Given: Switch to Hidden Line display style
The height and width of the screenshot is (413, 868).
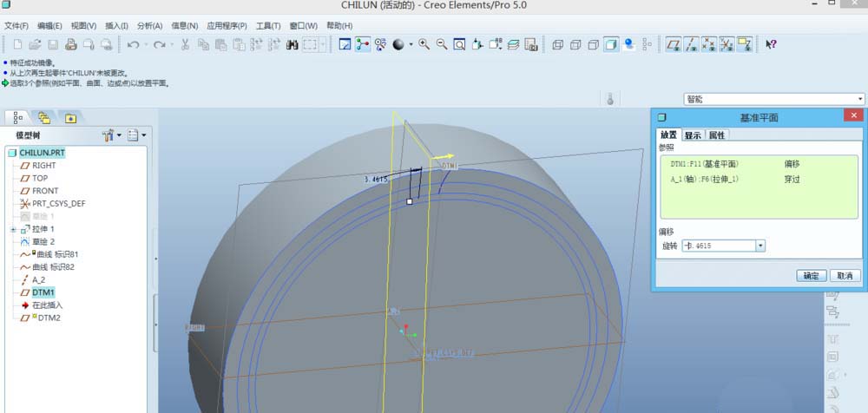Looking at the screenshot, I should [x=575, y=44].
